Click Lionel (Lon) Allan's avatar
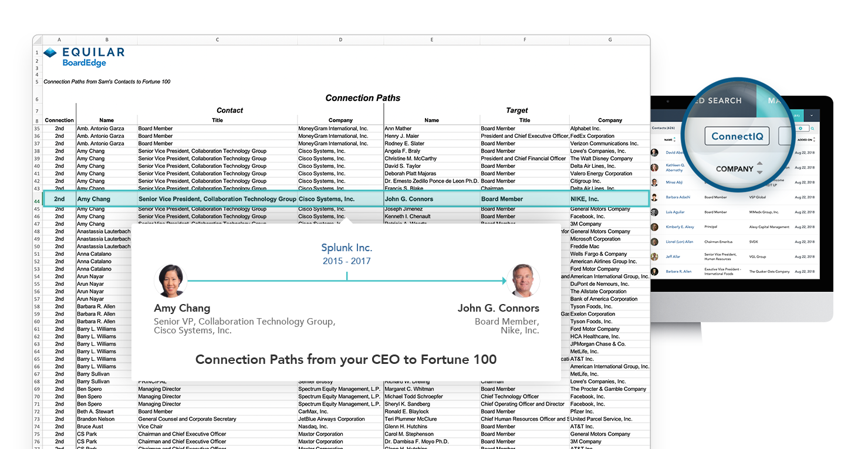 (x=654, y=242)
